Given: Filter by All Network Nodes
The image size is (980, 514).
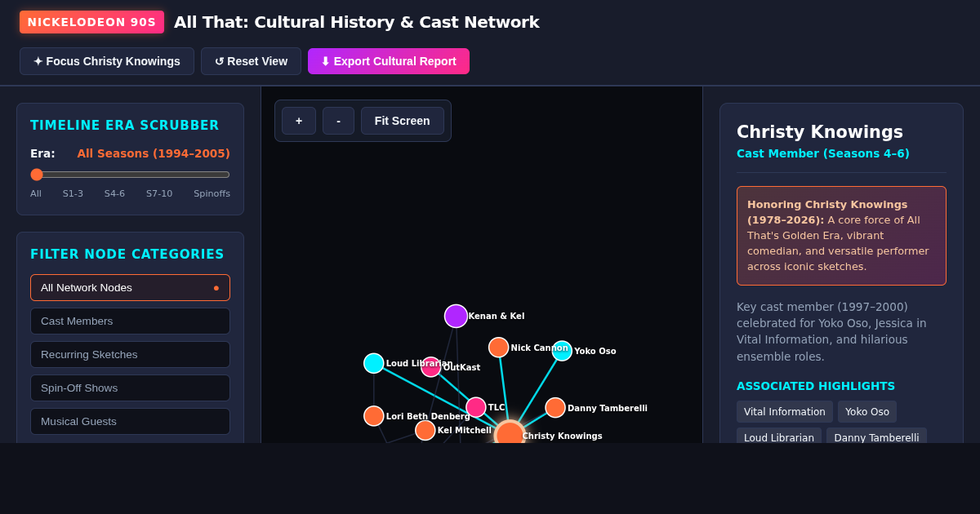Looking at the screenshot, I should click(130, 287).
